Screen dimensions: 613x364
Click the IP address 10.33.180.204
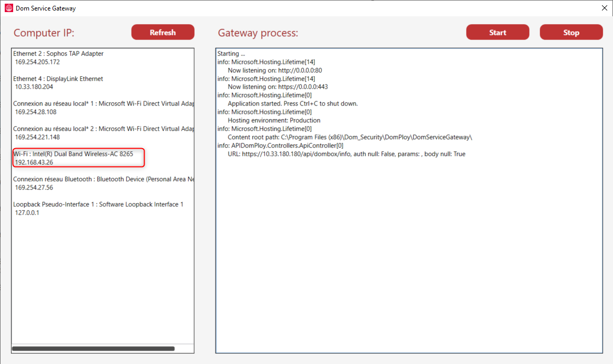tap(34, 87)
